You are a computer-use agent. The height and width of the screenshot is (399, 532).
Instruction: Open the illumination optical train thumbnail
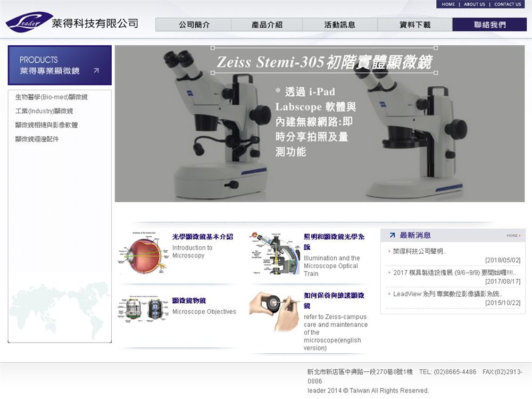click(x=274, y=254)
